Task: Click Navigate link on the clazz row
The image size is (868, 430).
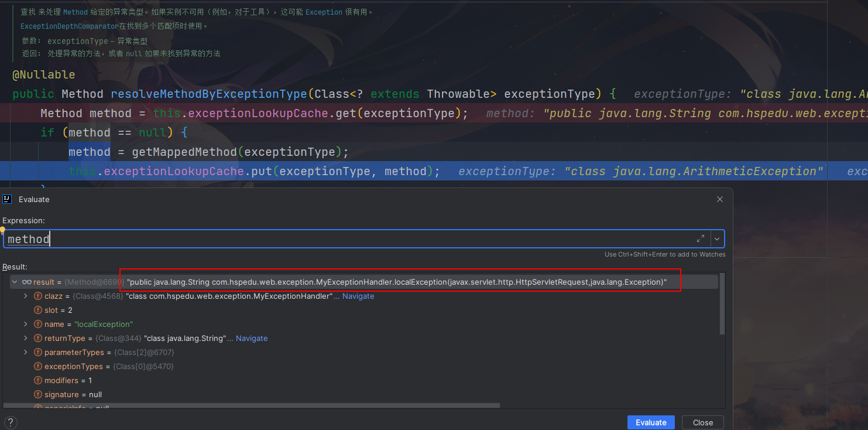Action: pyautogui.click(x=358, y=296)
